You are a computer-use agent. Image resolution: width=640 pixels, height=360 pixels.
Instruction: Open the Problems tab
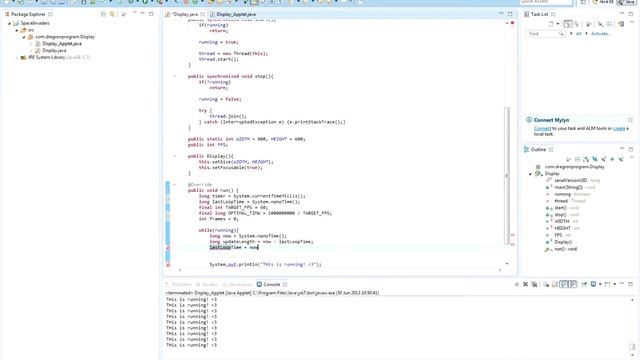(x=178, y=284)
